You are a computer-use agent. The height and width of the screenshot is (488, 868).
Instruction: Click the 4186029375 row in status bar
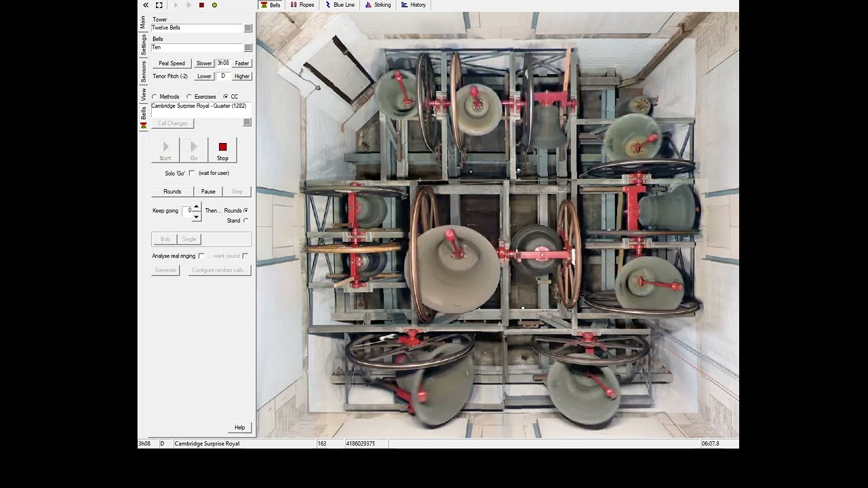pos(360,443)
